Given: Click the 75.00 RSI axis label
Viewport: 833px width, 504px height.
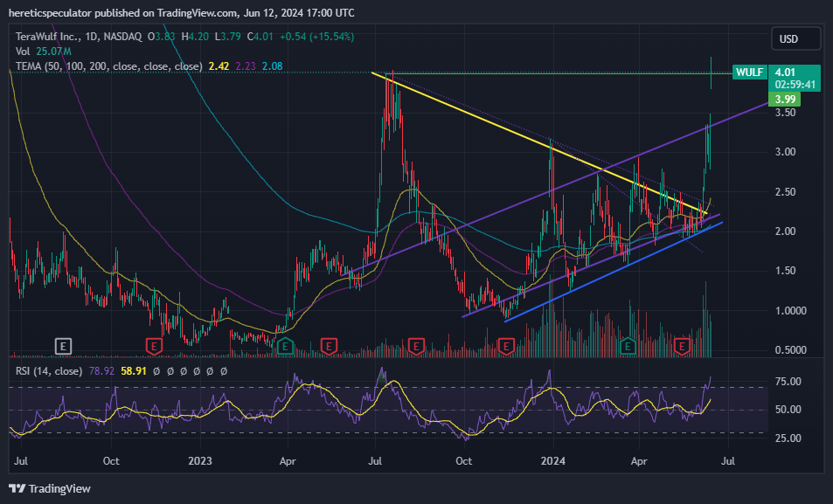Looking at the screenshot, I should coord(788,382).
